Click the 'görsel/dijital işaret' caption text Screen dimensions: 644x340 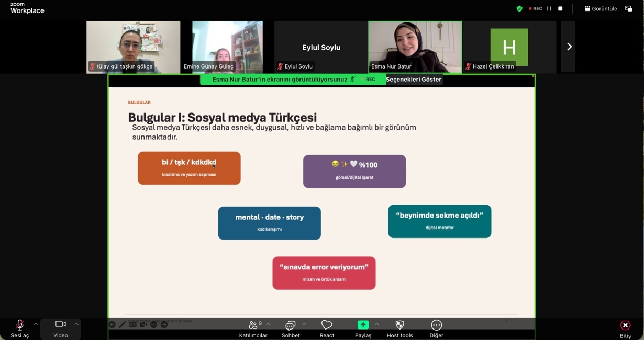point(354,177)
